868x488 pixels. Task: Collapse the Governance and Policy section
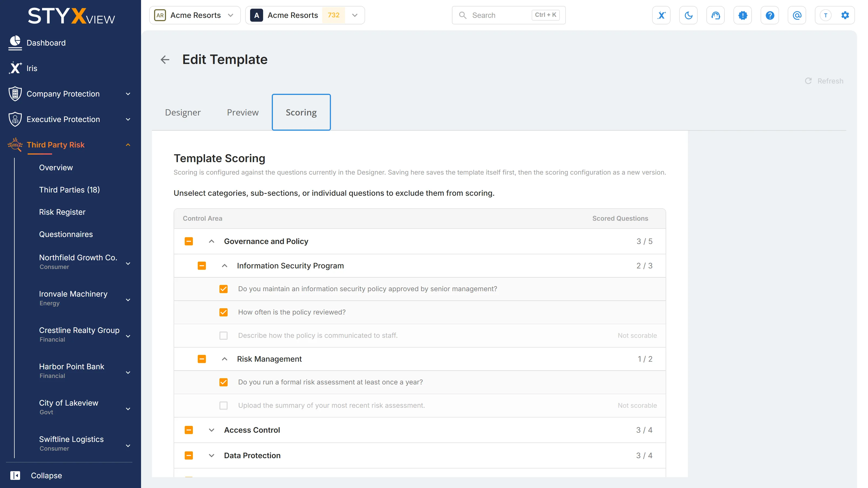tap(212, 241)
